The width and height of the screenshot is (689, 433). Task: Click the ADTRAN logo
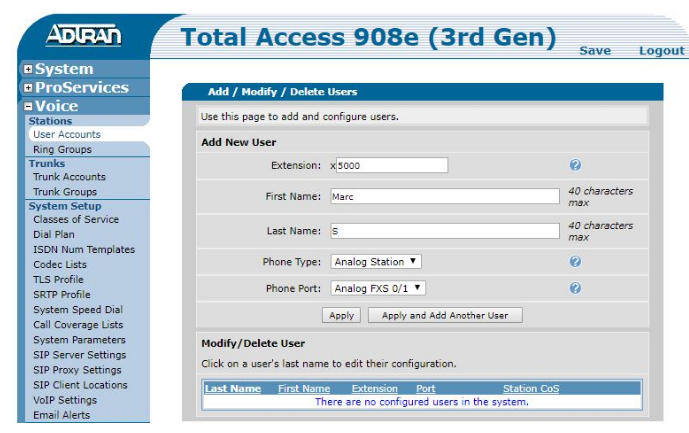pyautogui.click(x=83, y=35)
